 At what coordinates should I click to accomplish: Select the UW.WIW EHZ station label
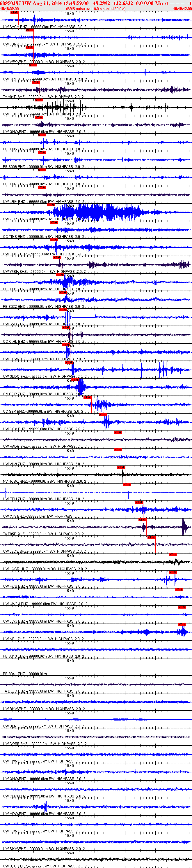click(x=43, y=464)
